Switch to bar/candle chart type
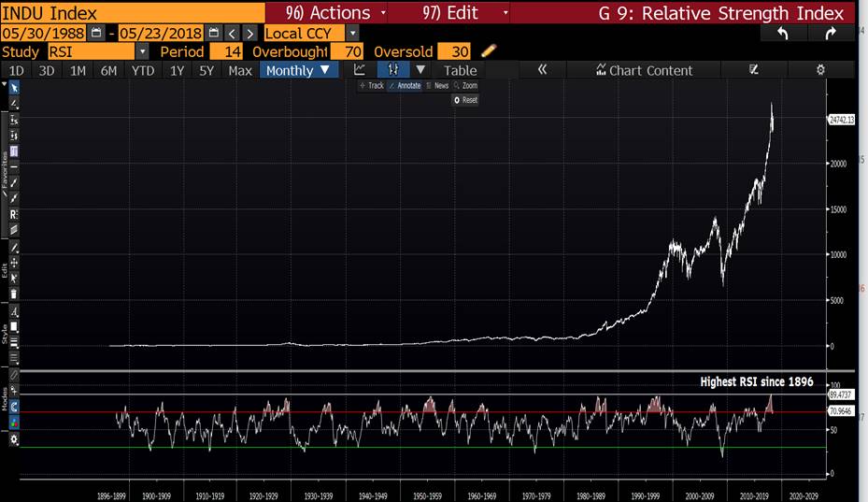Image resolution: width=868 pixels, height=502 pixels. pyautogui.click(x=393, y=70)
